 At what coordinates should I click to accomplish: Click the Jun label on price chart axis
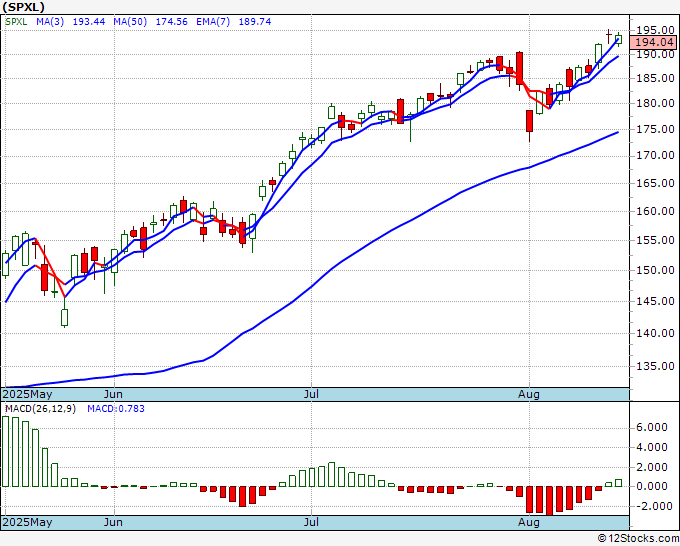click(x=114, y=395)
